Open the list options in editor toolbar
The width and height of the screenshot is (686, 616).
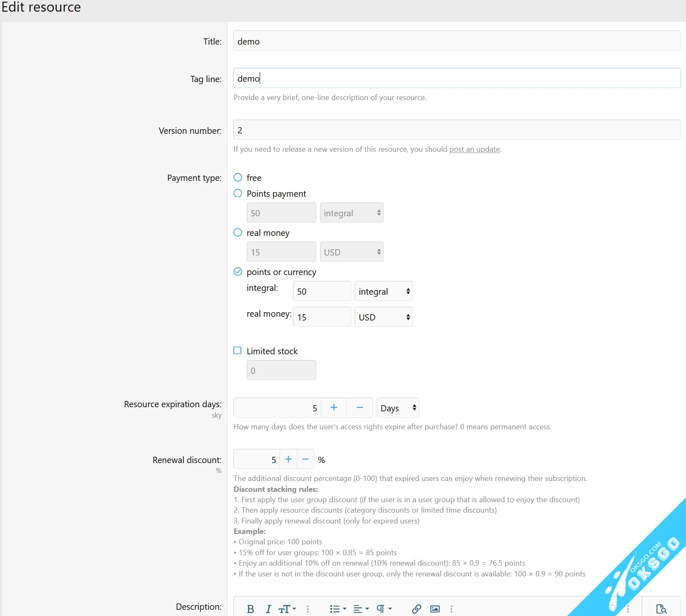[x=338, y=609]
